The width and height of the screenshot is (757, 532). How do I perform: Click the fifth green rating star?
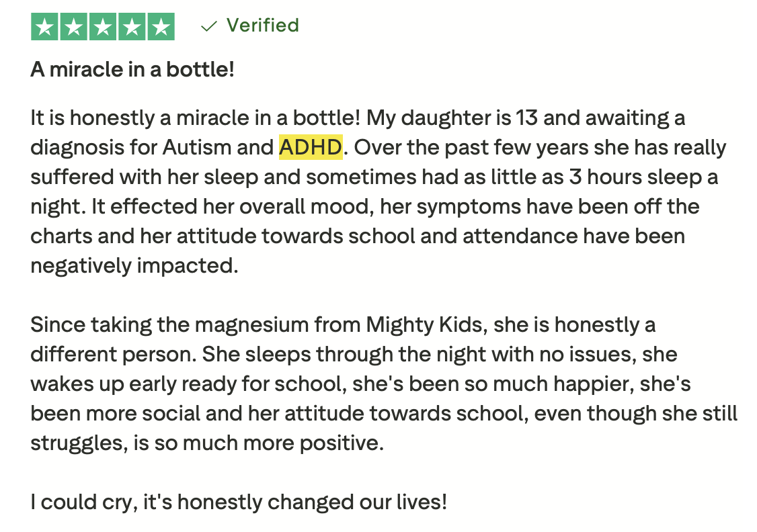point(161,27)
